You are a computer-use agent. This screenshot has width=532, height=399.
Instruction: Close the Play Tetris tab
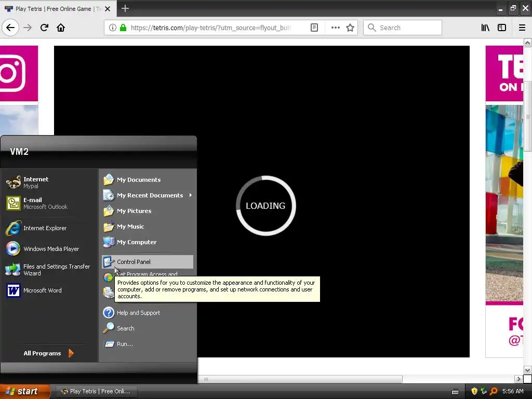[x=108, y=9]
